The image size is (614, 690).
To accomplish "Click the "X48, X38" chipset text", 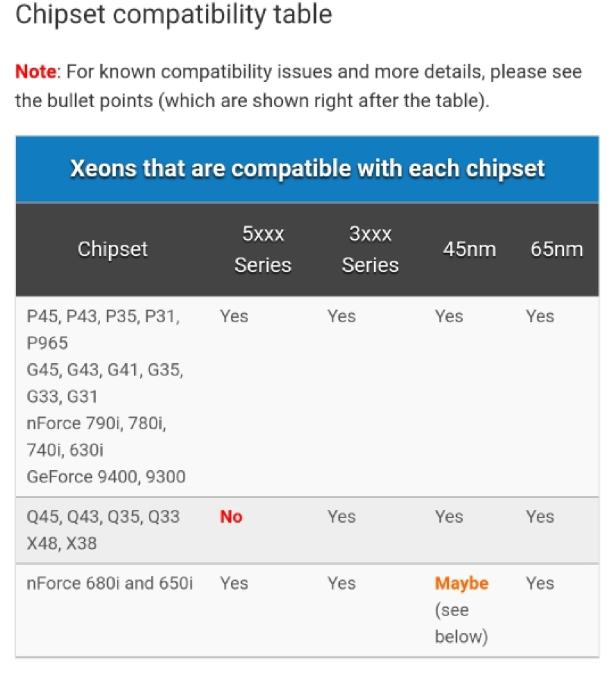I will pos(60,544).
